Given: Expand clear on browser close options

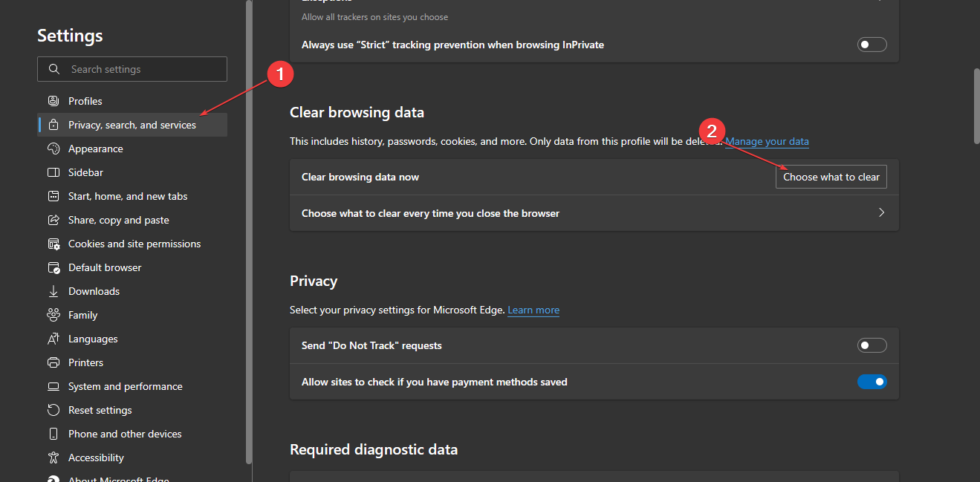Looking at the screenshot, I should coord(882,213).
